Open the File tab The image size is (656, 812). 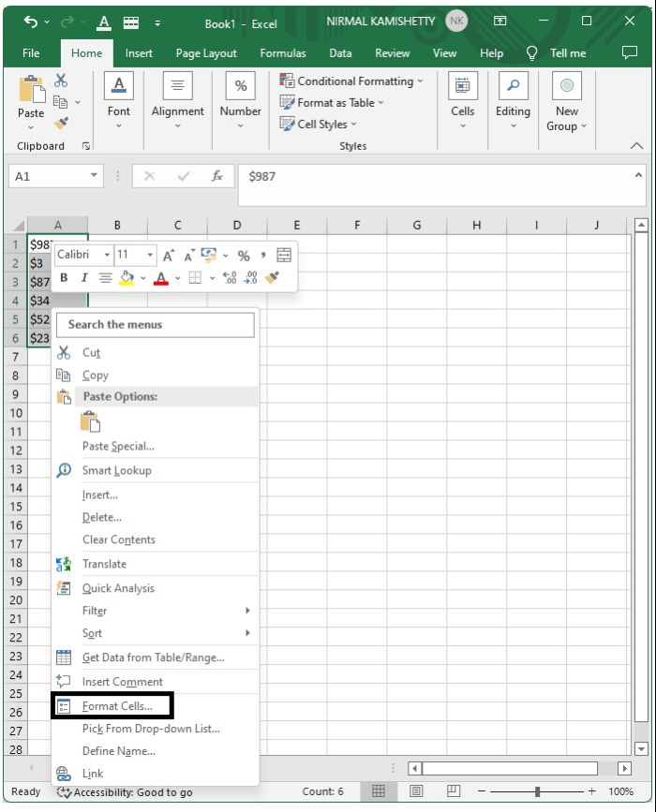pos(31,53)
